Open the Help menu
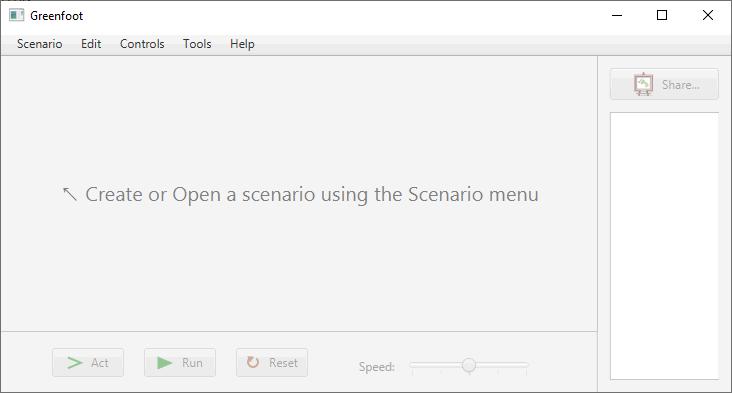 [x=242, y=44]
